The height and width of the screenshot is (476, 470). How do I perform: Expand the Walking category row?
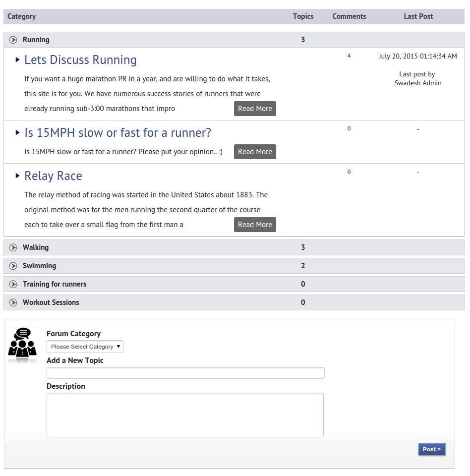36,247
